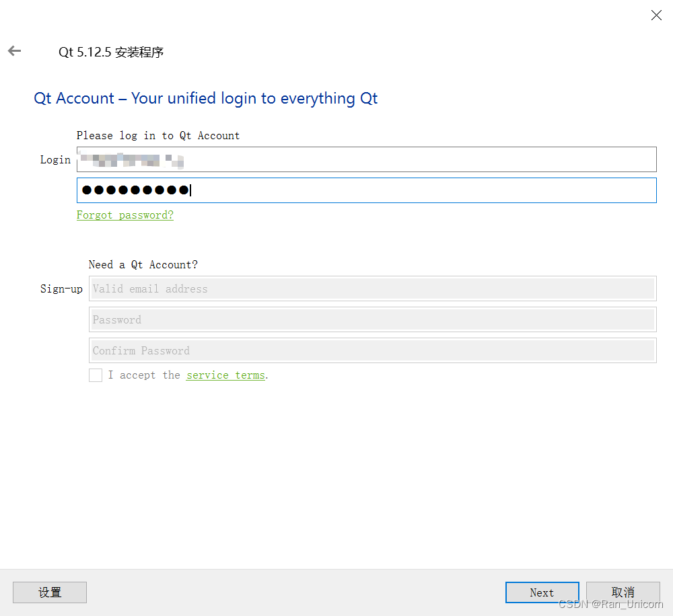Click the 'Qt 5.12.5 安装程序' title text
The height and width of the screenshot is (616, 673).
tap(111, 52)
